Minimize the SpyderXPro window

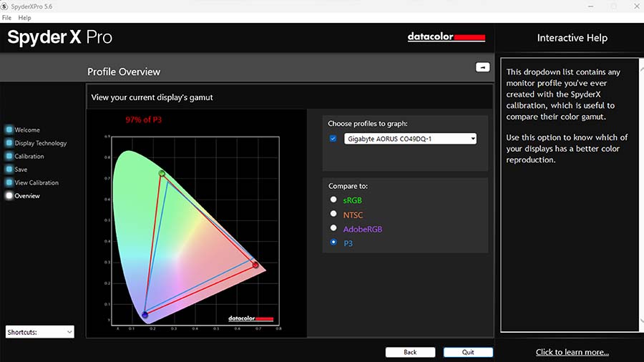pyautogui.click(x=590, y=6)
